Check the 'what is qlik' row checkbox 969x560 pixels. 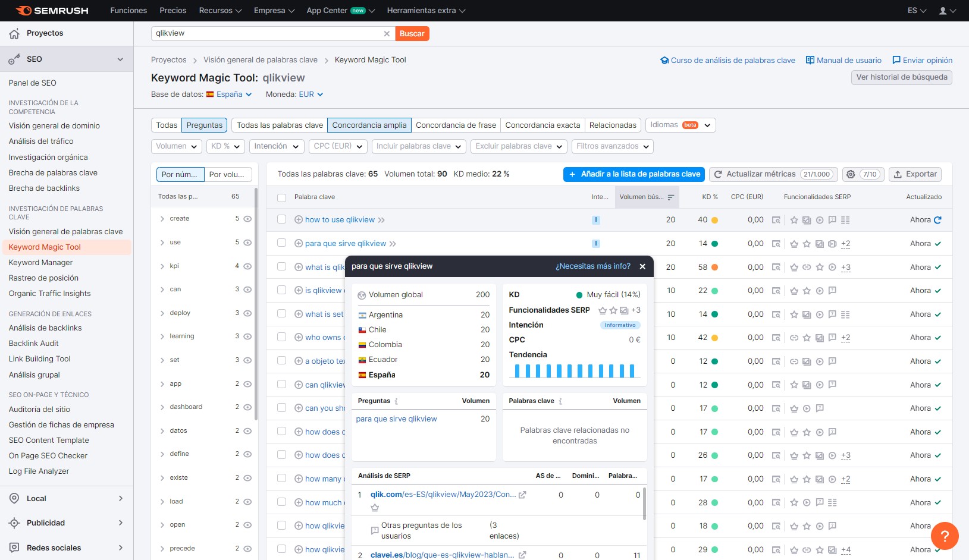282,267
